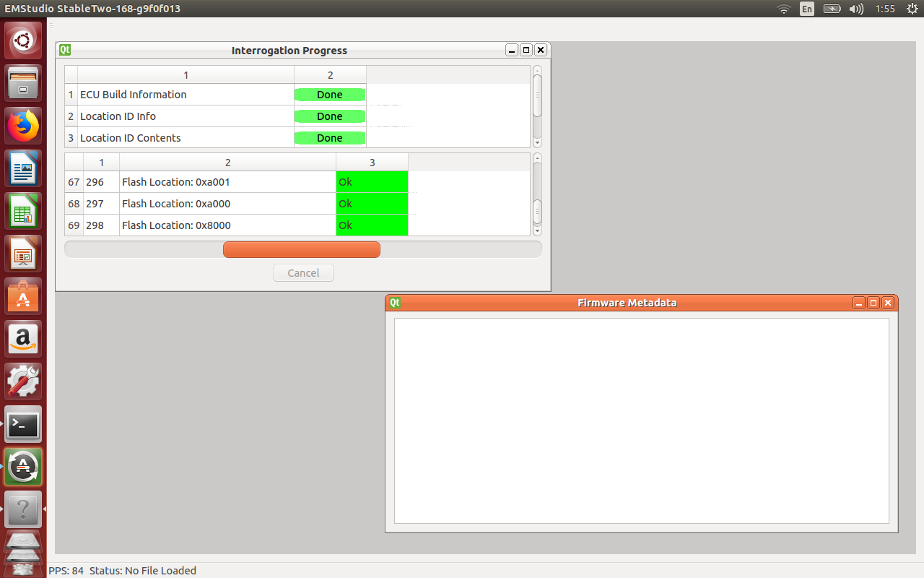Open the keyboard language En indicator
This screenshot has width=924, height=578.
point(807,9)
